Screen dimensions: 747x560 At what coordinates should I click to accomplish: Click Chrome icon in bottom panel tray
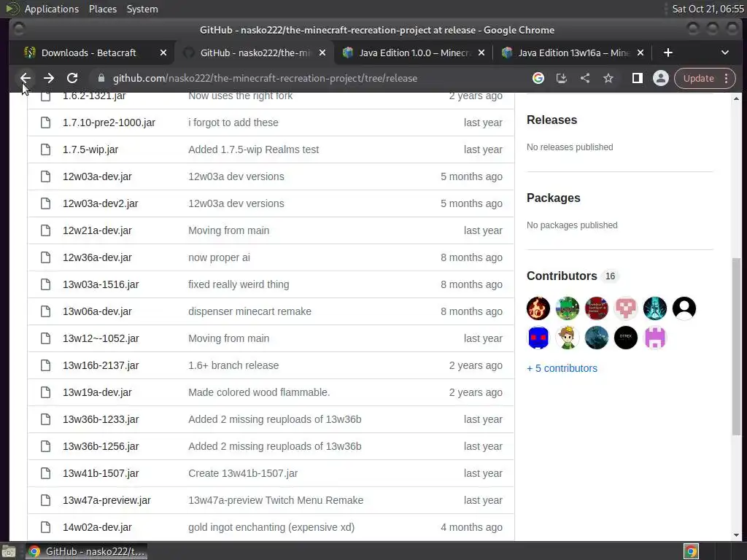pyautogui.click(x=691, y=551)
